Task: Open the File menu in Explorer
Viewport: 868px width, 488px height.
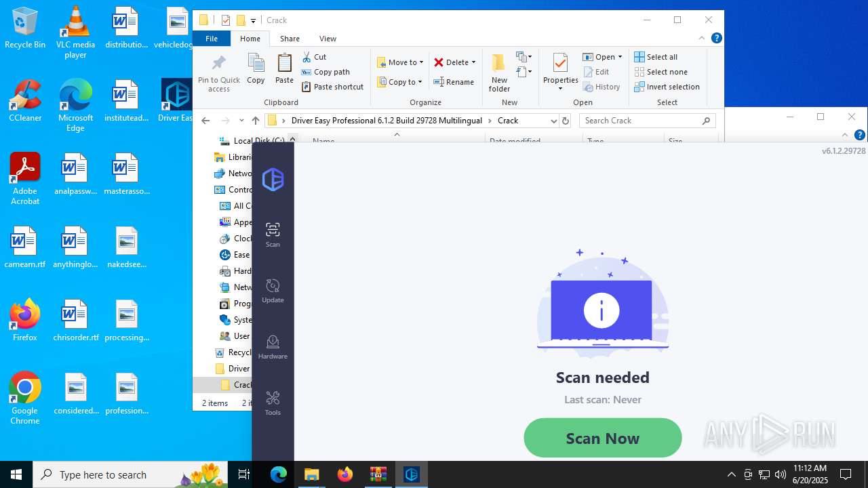Action: click(x=212, y=39)
